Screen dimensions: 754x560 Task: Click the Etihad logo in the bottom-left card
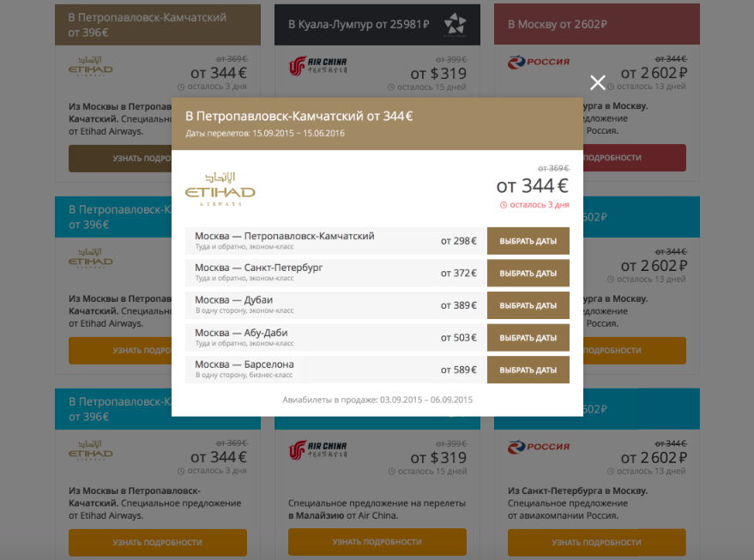tap(90, 450)
